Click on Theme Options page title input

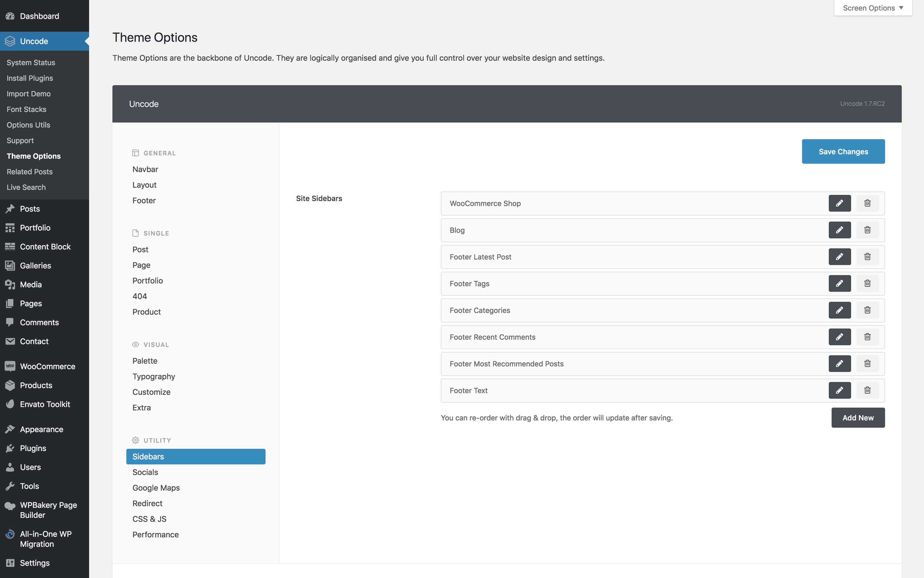coord(155,37)
